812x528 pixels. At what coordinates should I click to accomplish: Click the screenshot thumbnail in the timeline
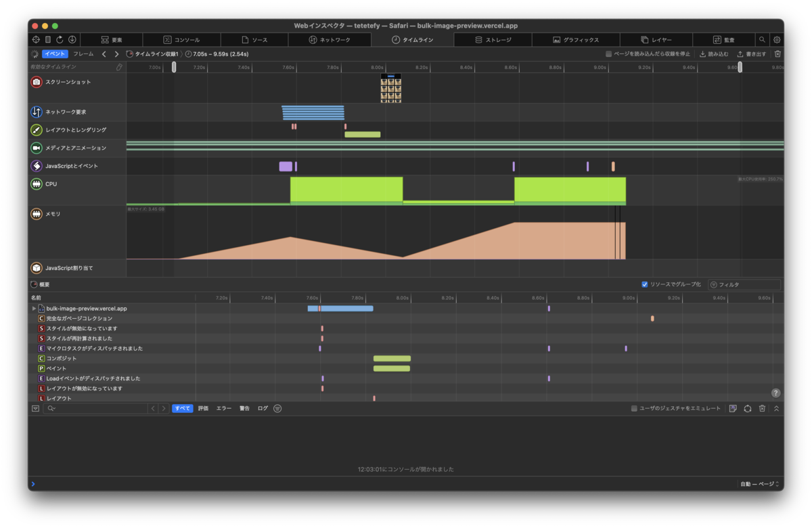[x=391, y=88]
